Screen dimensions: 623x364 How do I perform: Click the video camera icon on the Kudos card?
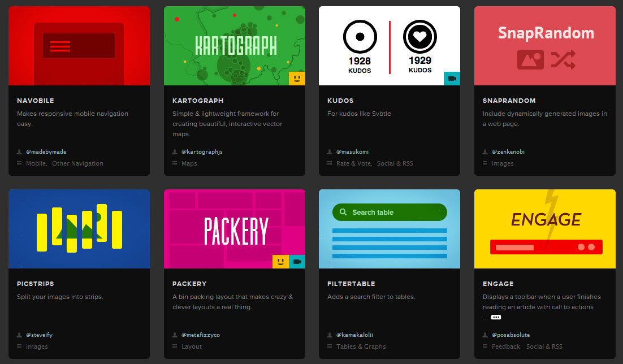(452, 79)
